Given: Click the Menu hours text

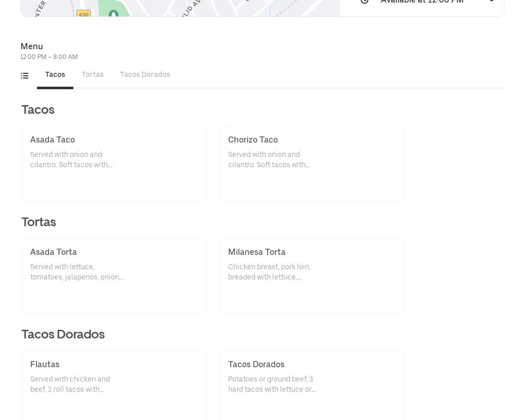Looking at the screenshot, I should 49,57.
